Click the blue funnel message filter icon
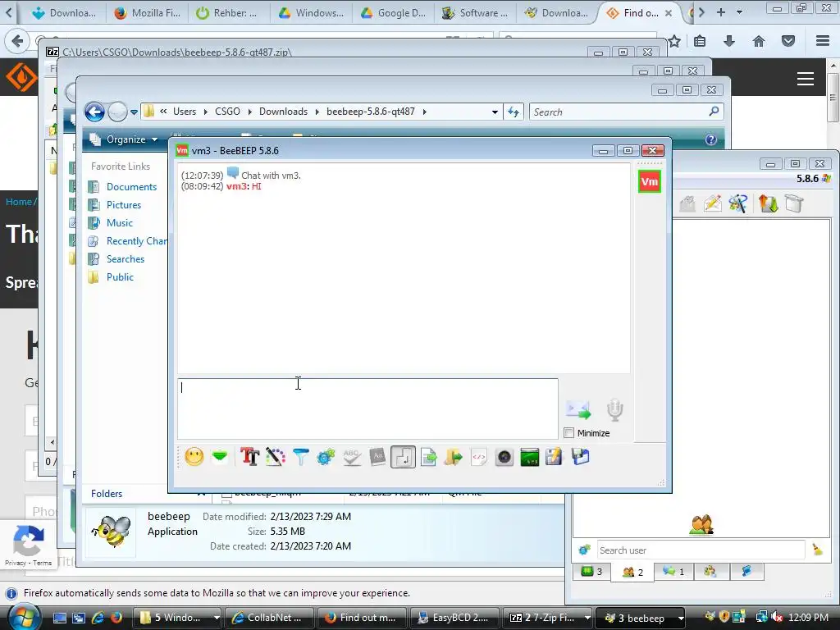 pyautogui.click(x=301, y=457)
